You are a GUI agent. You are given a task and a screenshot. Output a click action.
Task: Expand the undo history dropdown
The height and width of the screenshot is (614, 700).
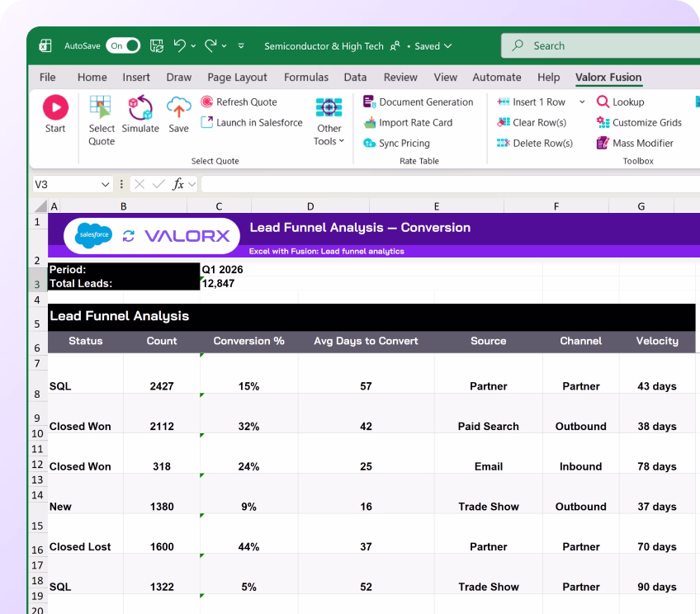pyautogui.click(x=193, y=46)
